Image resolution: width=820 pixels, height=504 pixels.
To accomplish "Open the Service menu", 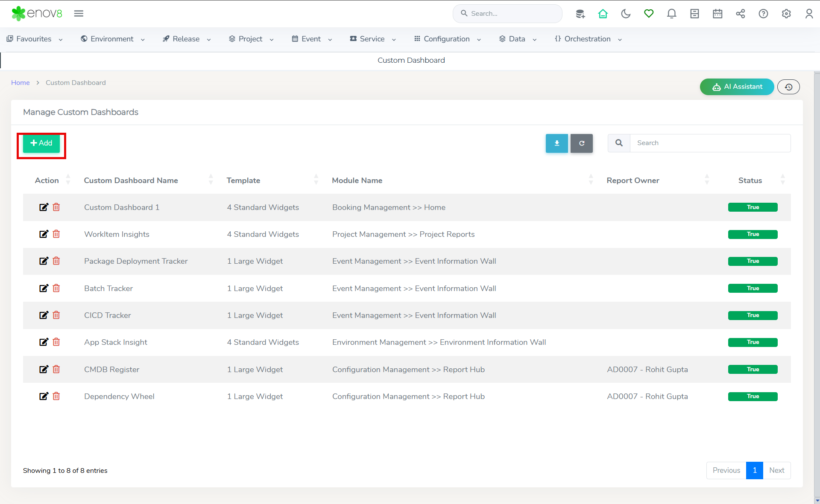I will (372, 39).
